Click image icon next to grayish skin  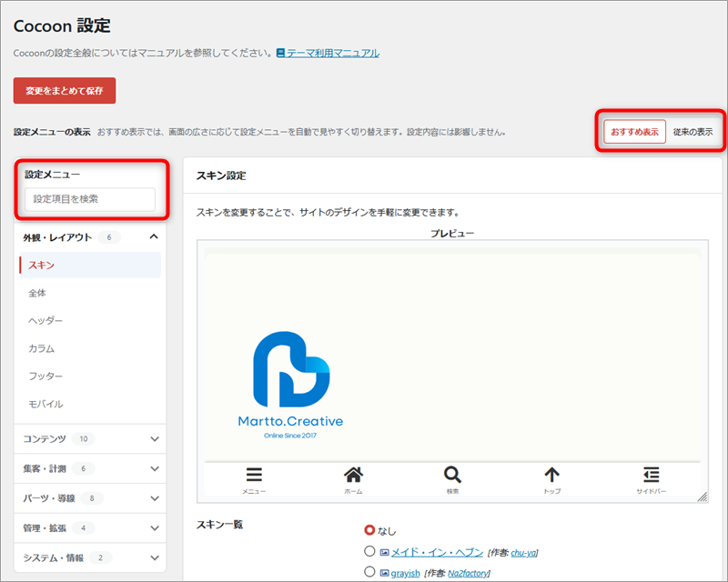coord(384,573)
